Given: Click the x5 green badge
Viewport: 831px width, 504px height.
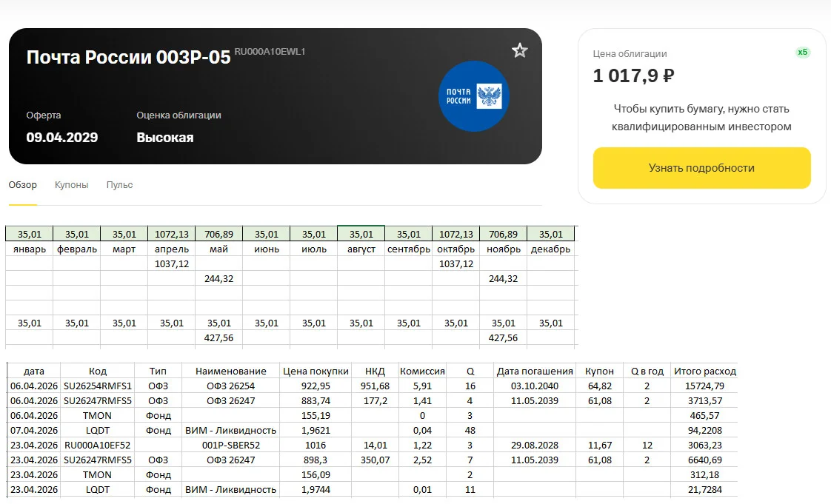Looking at the screenshot, I should coord(802,53).
